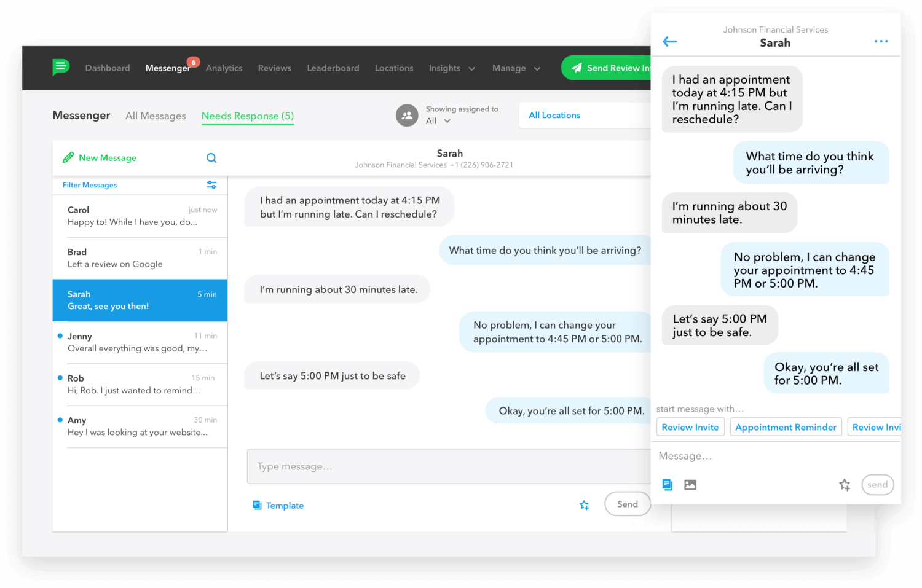The image size is (922, 588).
Task: Click the star icon next to desktop Send
Action: (584, 505)
